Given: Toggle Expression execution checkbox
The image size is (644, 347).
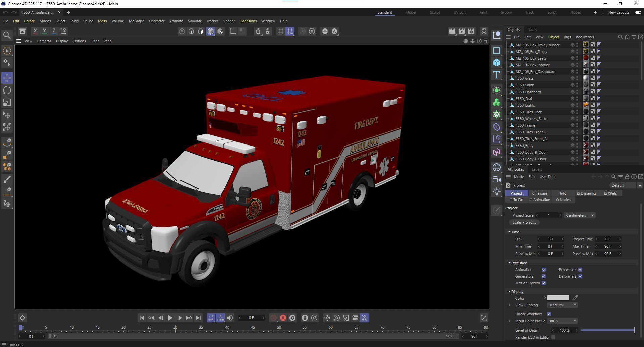Looking at the screenshot, I should pyautogui.click(x=580, y=270).
